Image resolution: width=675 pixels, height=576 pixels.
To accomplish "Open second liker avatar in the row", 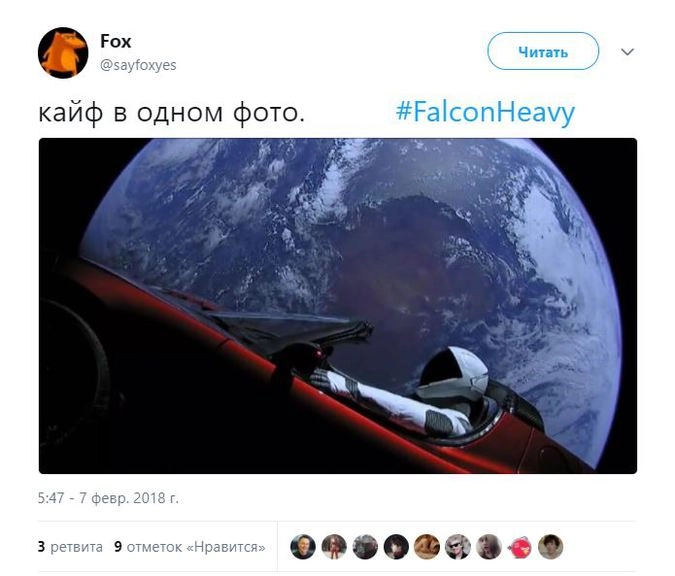I will [x=334, y=547].
